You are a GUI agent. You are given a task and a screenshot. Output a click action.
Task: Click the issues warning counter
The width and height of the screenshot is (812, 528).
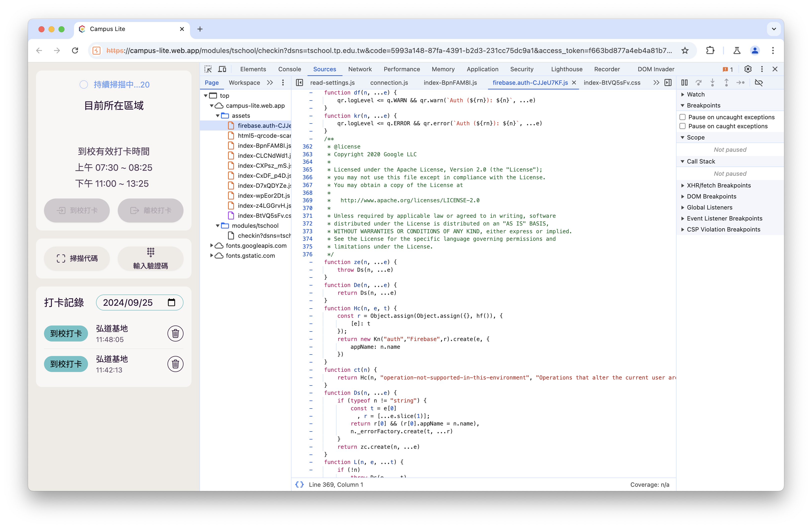[x=728, y=69]
